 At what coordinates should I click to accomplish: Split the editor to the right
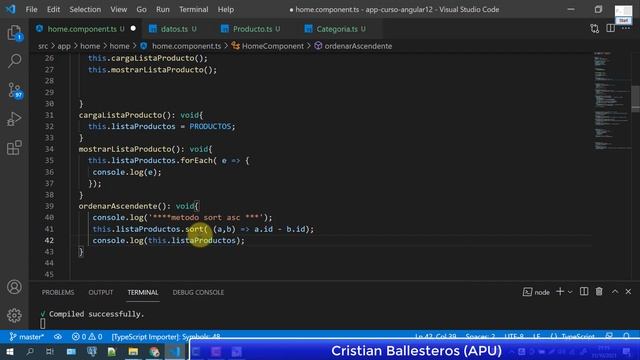pos(611,28)
